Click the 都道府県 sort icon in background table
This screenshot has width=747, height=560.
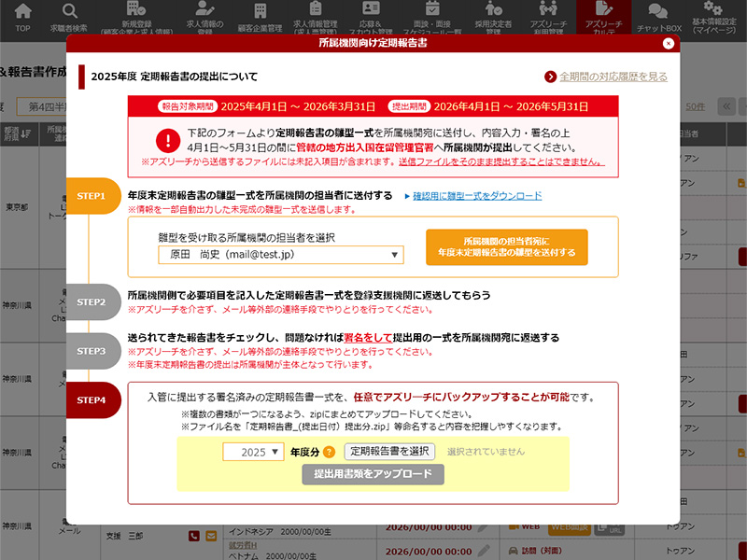point(25,133)
